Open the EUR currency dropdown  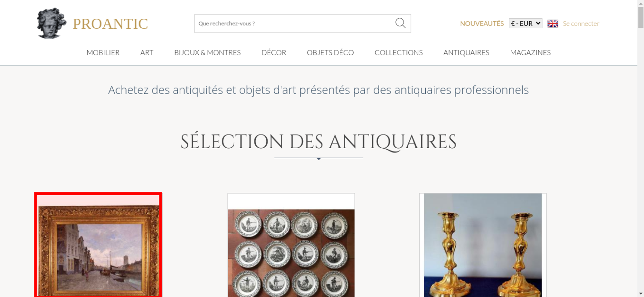pyautogui.click(x=525, y=23)
